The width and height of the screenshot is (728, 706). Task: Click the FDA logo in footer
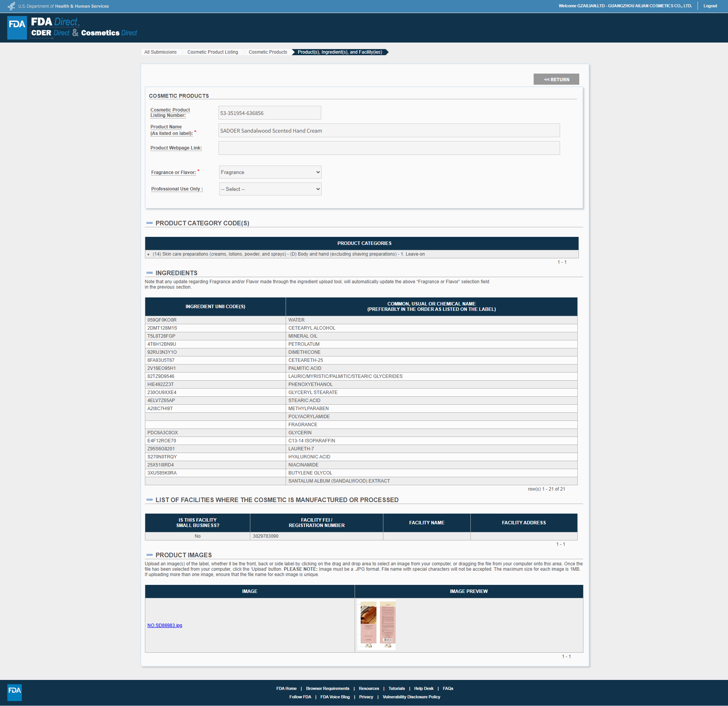tap(15, 692)
